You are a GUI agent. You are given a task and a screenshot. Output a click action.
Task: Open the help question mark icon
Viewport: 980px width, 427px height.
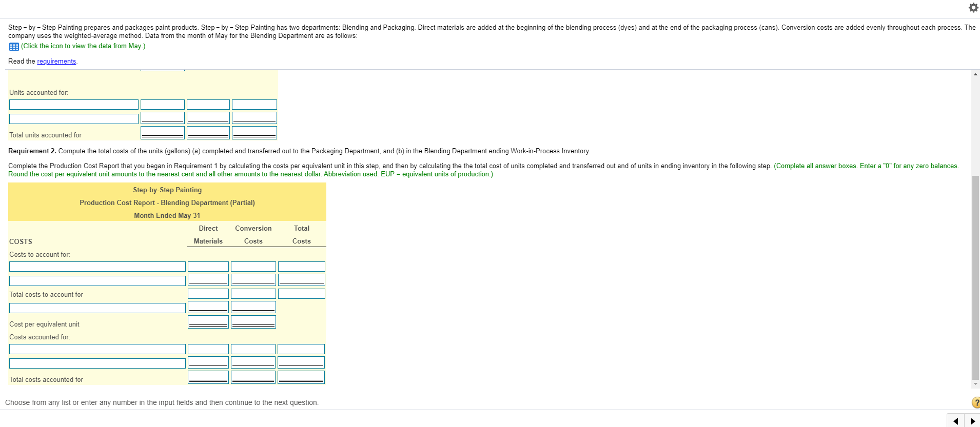coord(975,402)
